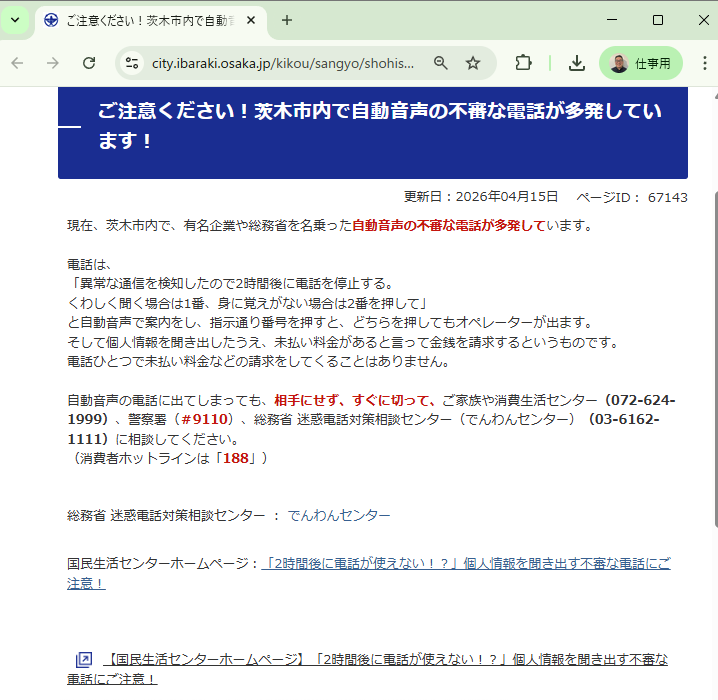Reload the current page
The width and height of the screenshot is (718, 700).
89,63
